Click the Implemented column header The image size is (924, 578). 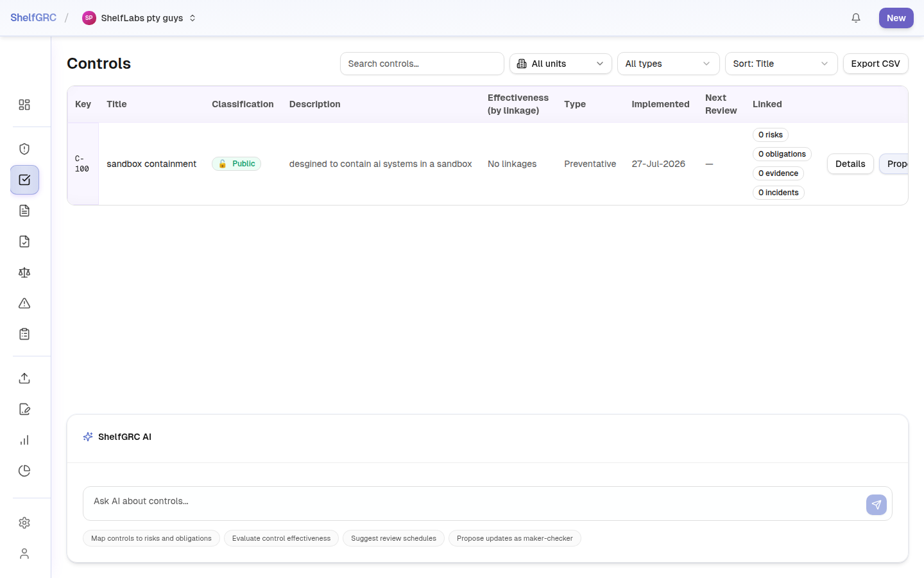tap(660, 104)
